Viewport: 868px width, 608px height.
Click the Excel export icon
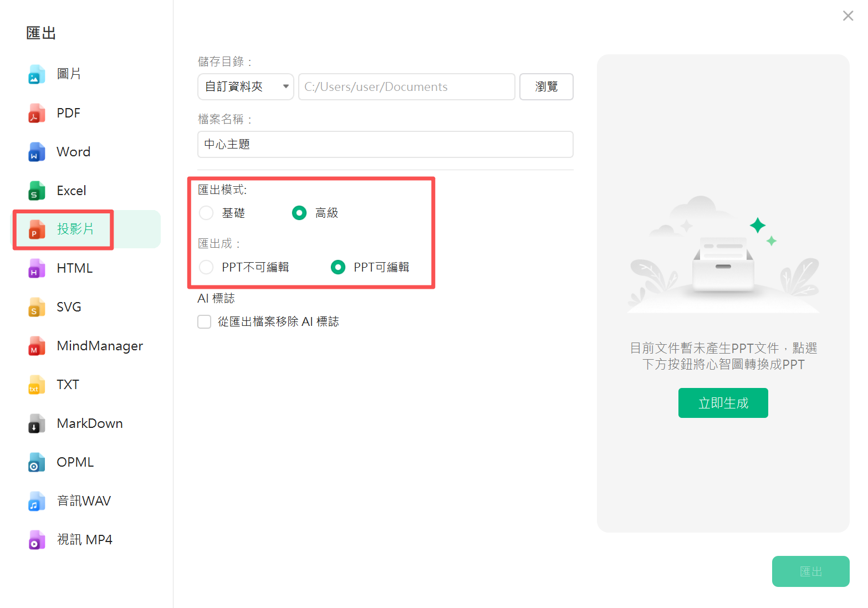(37, 191)
